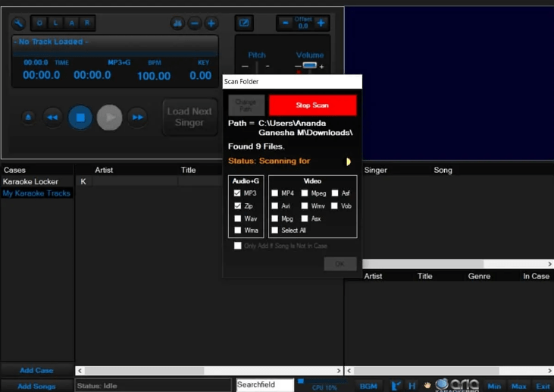
Task: Click the Max button
Action: 518,387
